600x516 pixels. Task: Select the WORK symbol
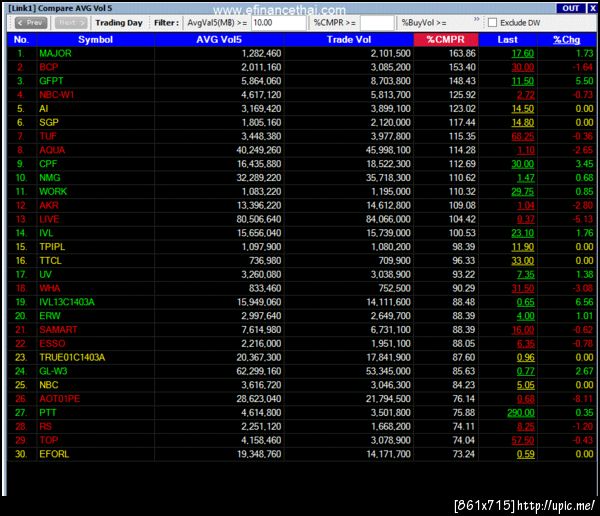coord(53,191)
